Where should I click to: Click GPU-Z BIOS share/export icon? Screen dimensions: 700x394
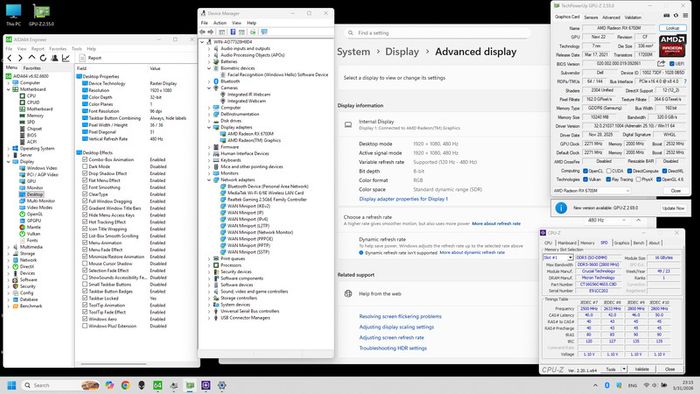pyautogui.click(x=661, y=63)
